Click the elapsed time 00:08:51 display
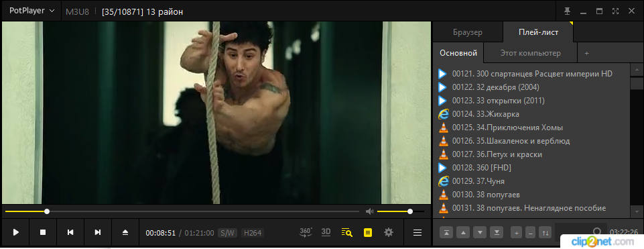This screenshot has height=249, width=644. (161, 233)
